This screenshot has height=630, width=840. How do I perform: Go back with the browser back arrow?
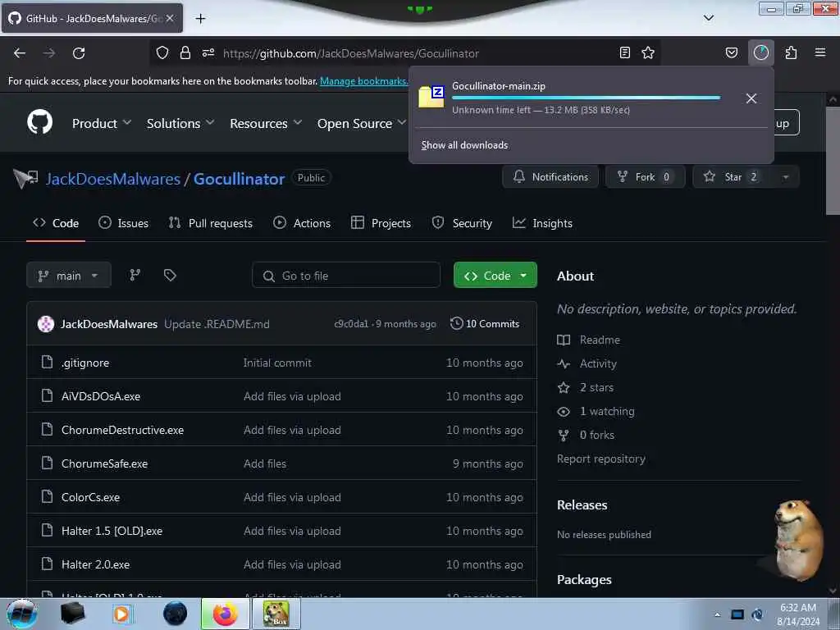pos(20,53)
